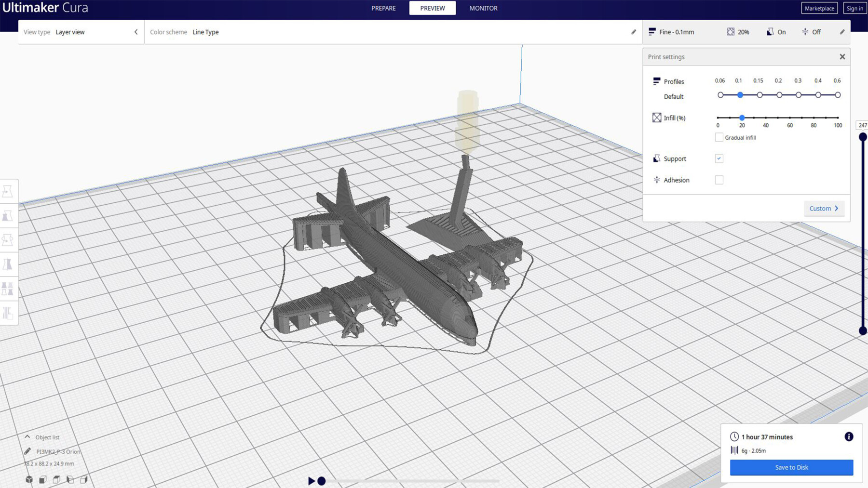
Task: Switch to the MONITOR tab
Action: tap(483, 8)
